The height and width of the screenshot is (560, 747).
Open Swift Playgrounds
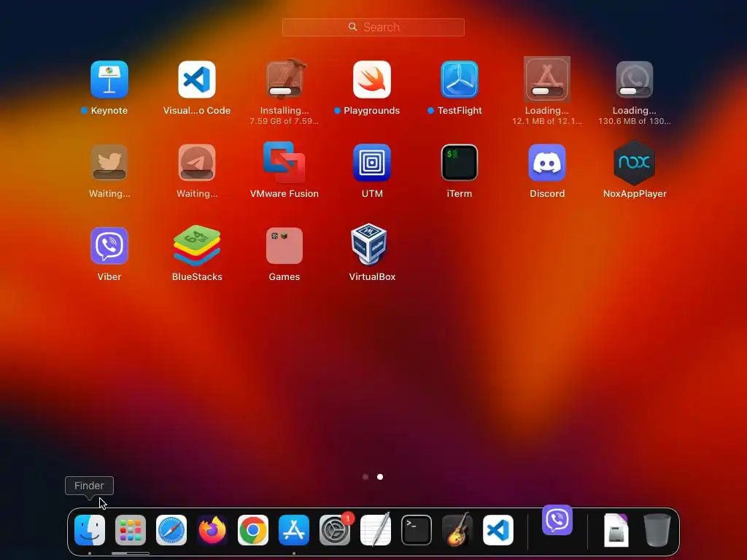tap(372, 79)
